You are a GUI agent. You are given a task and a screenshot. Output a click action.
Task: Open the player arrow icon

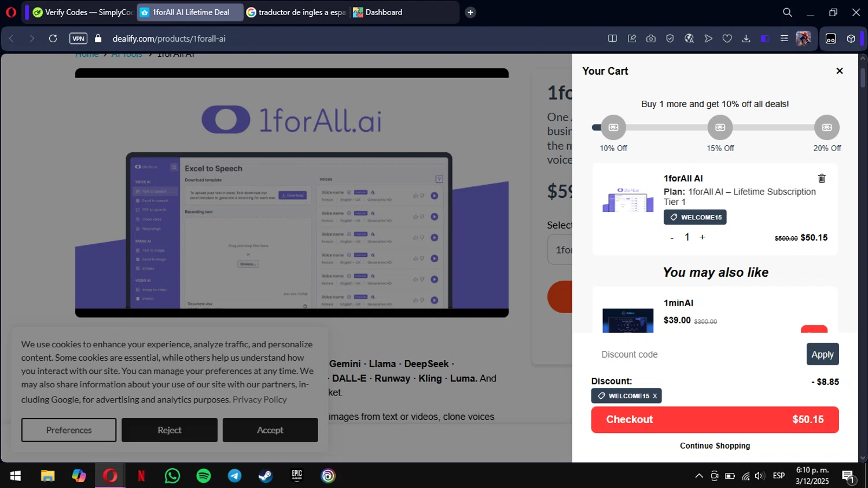coord(708,38)
